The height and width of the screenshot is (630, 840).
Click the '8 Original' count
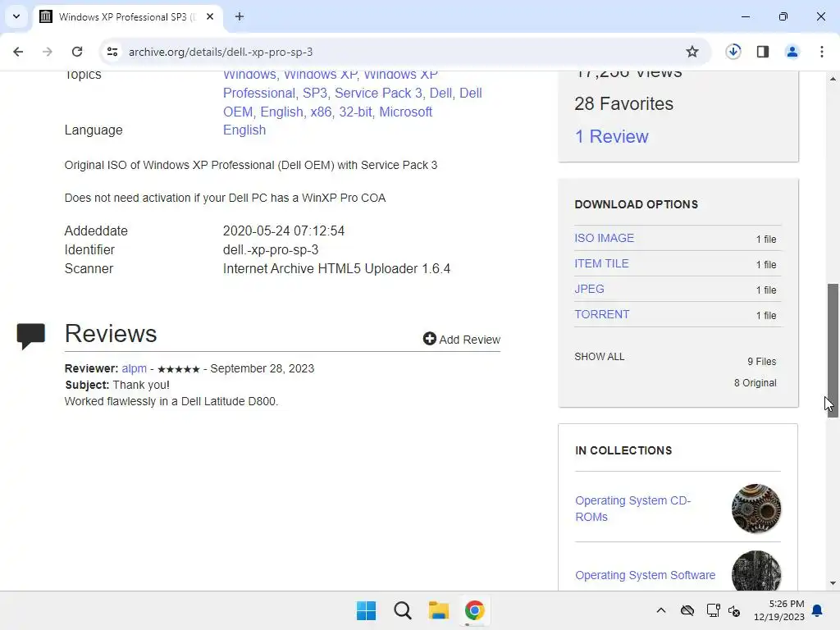tap(755, 383)
